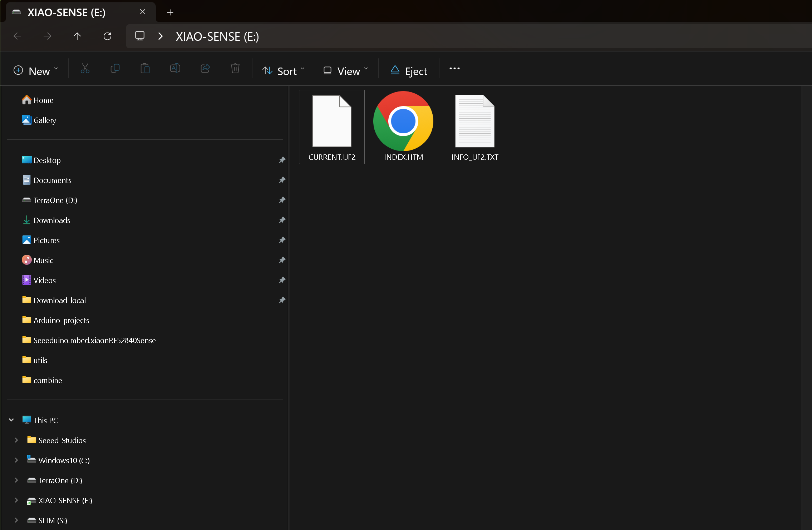812x530 pixels.
Task: Open the View layout dropdown
Action: [345, 71]
